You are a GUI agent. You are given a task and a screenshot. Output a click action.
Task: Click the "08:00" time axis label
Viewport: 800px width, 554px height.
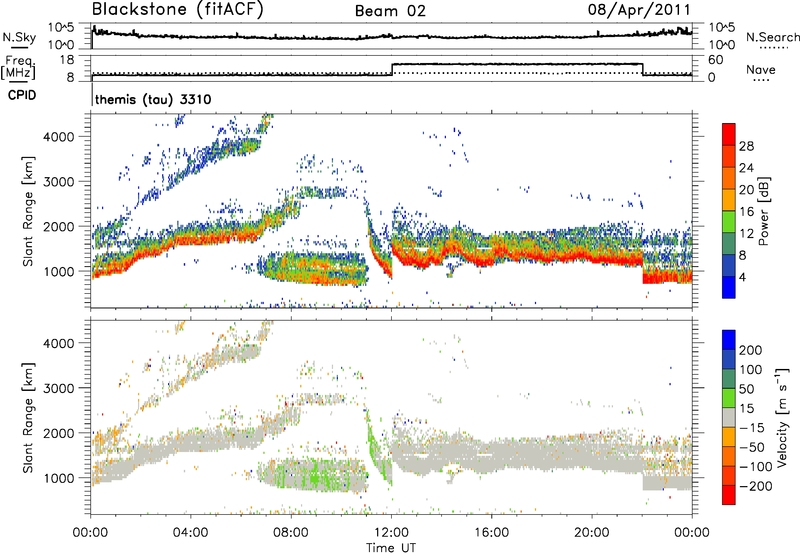pyautogui.click(x=291, y=533)
